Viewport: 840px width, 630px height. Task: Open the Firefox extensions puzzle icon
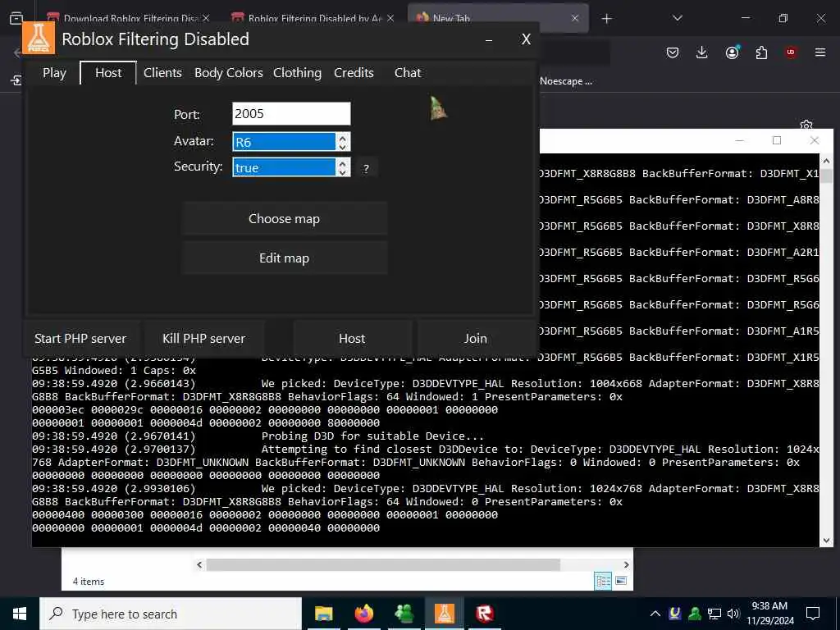[761, 52]
